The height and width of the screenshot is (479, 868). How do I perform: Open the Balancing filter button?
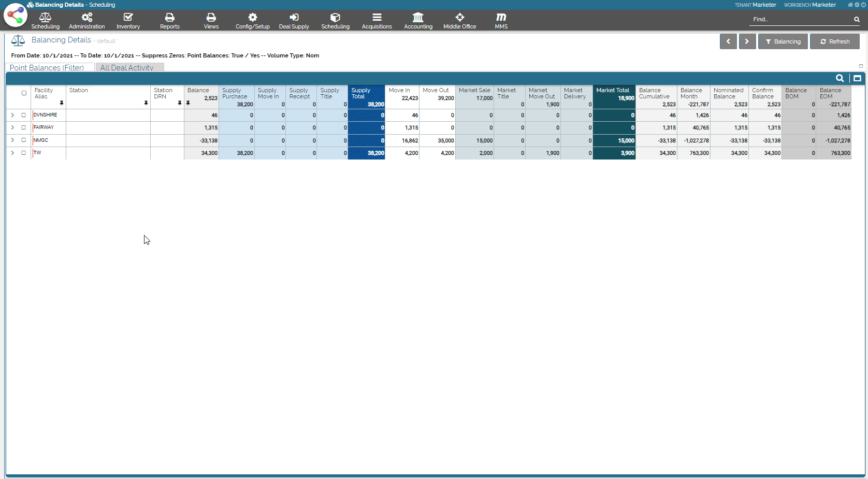(783, 41)
